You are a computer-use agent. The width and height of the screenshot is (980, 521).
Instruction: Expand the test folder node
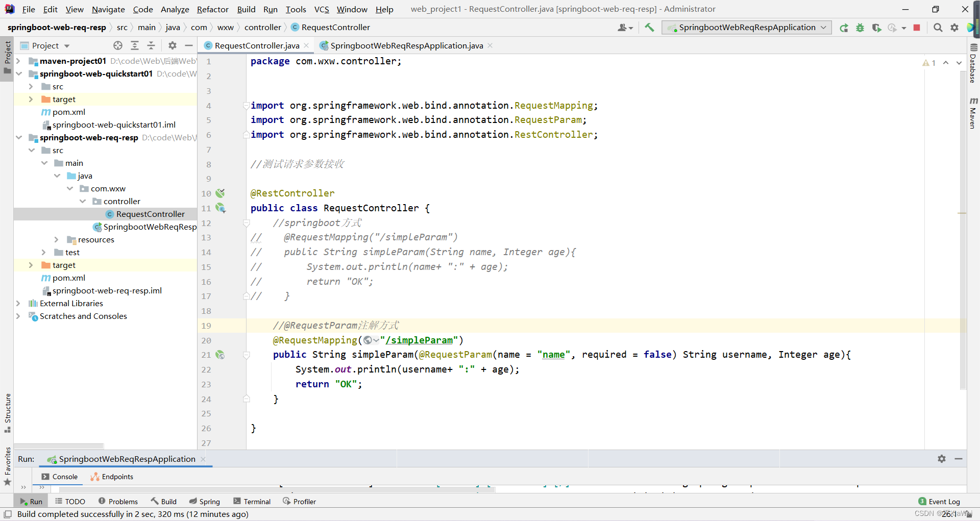(x=44, y=253)
